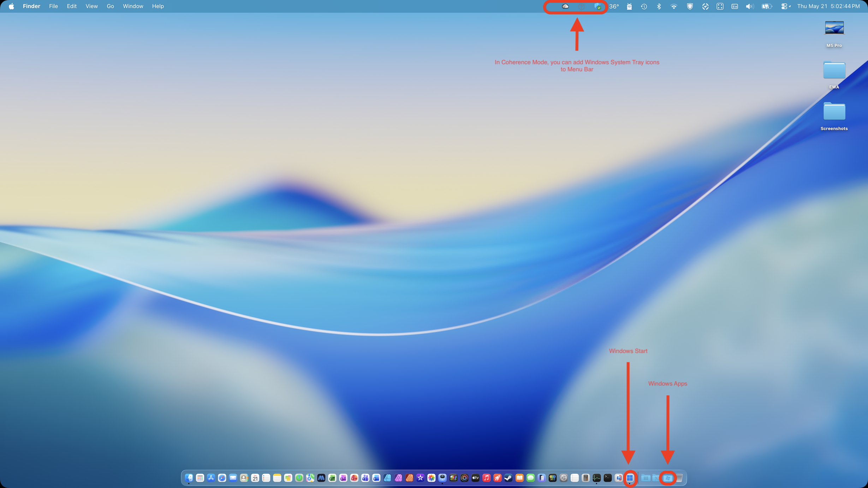Screen dimensions: 868x488
Task: Click the date and time clock
Action: pyautogui.click(x=828, y=6)
